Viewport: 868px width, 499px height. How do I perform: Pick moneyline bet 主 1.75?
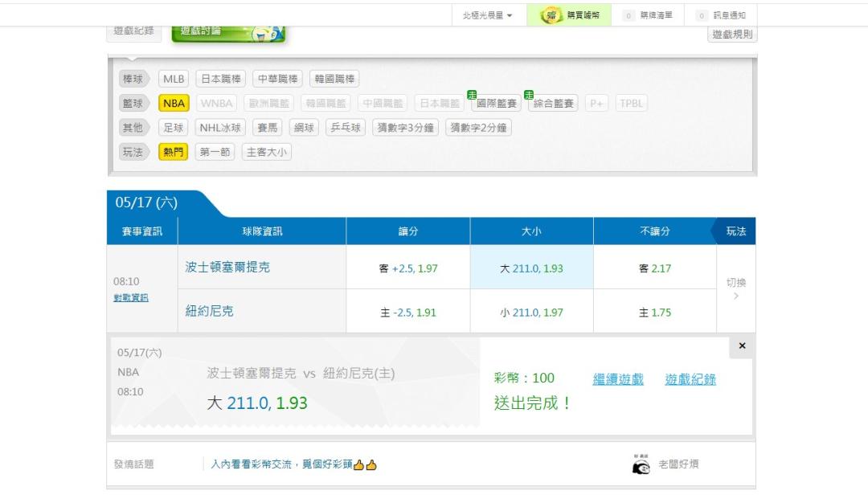click(655, 312)
